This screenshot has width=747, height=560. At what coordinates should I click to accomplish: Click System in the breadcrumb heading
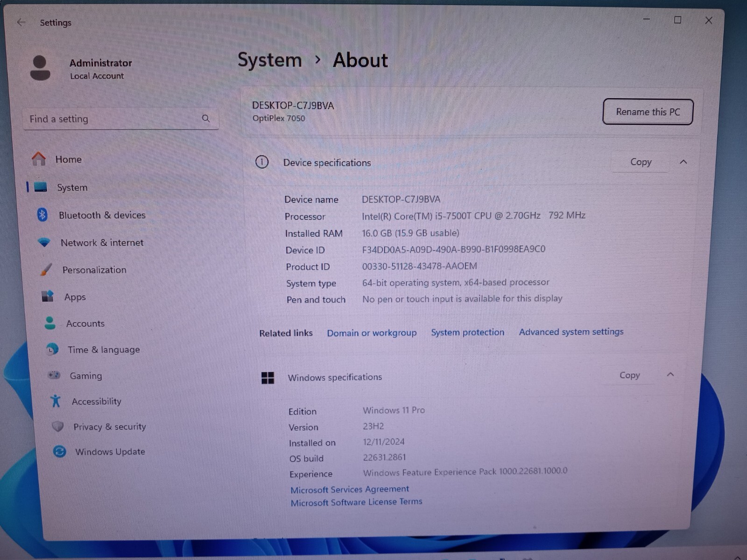[x=270, y=60]
